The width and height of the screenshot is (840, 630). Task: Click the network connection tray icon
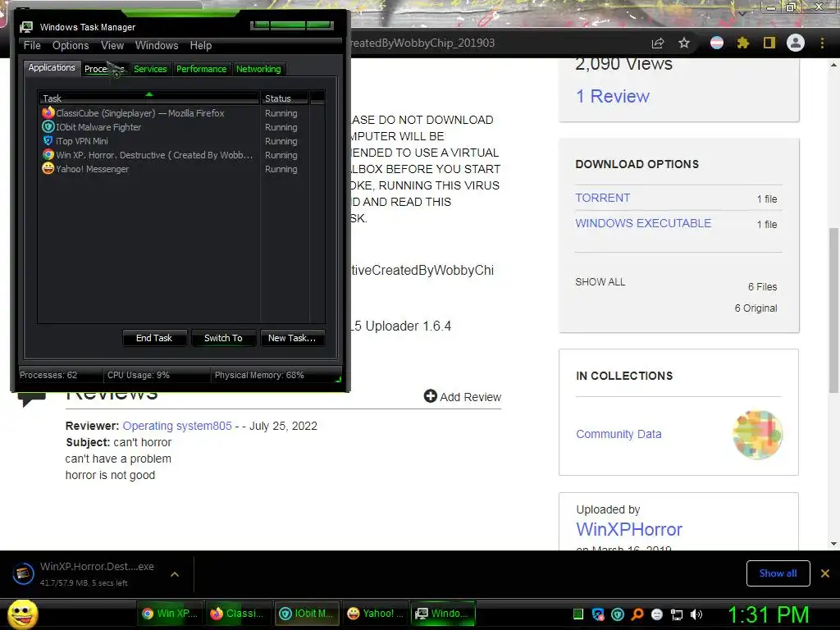click(677, 614)
